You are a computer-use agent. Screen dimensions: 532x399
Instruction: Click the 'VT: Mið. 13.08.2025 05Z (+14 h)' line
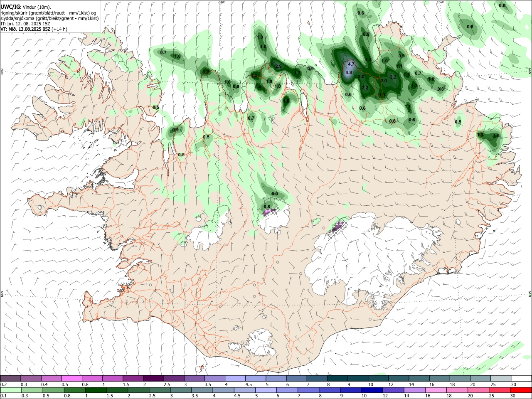tap(34, 29)
